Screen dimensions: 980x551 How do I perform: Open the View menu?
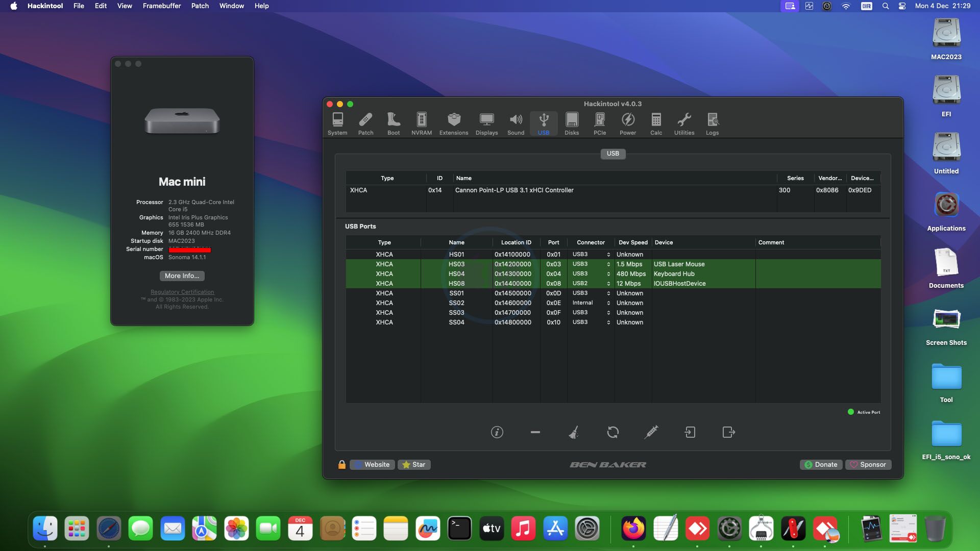point(125,6)
